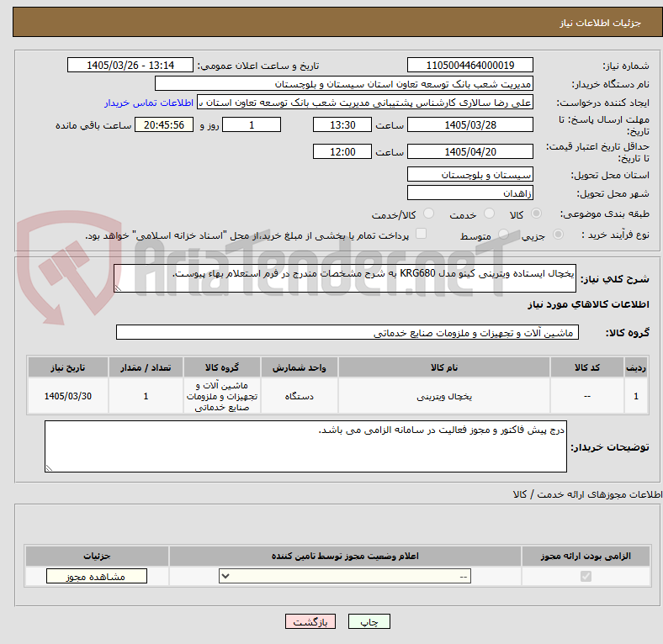Viewport: 663px width, 644px height.
Task: Click the بازگشت back button
Action: click(x=310, y=621)
